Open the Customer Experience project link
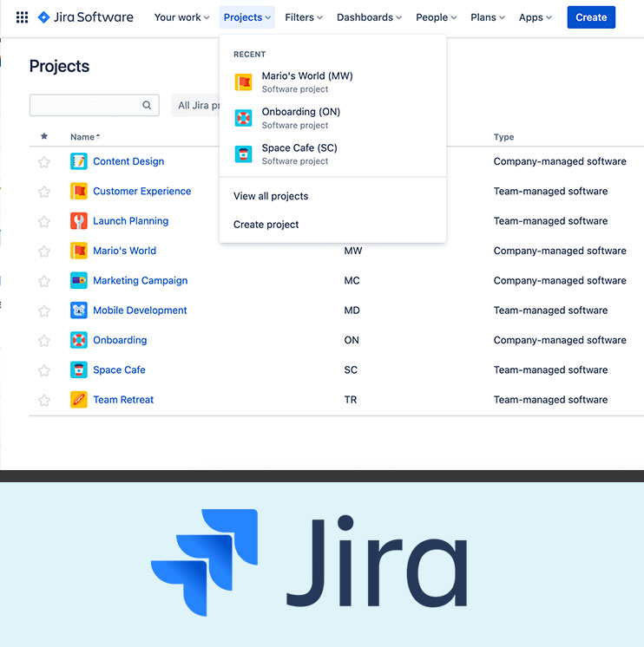 click(x=141, y=192)
